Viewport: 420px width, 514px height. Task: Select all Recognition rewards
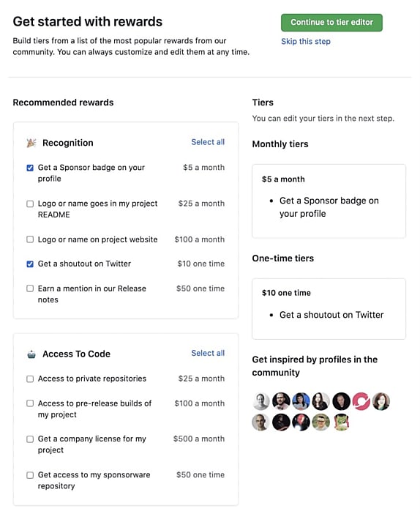208,142
